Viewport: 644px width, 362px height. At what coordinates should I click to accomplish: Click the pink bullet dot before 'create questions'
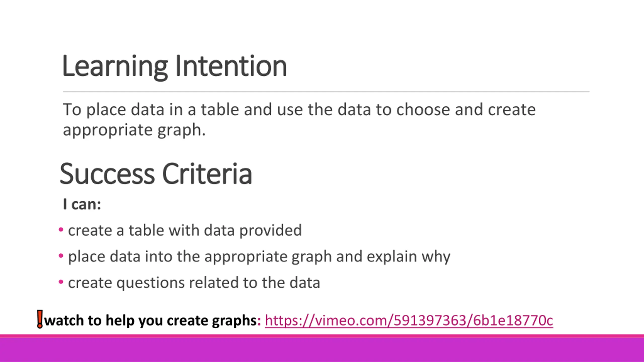coord(61,282)
